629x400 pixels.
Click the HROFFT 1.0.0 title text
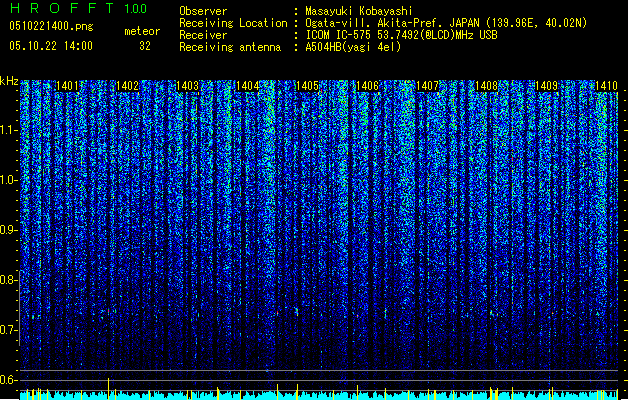tap(79, 8)
